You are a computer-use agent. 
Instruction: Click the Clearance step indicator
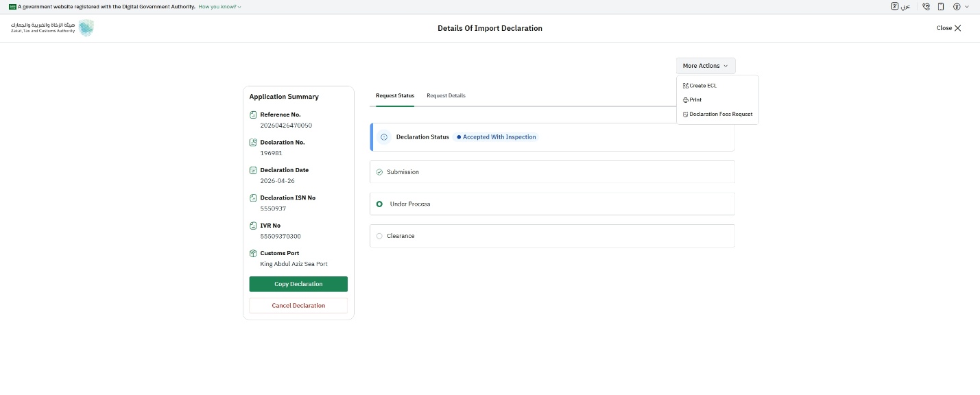tap(380, 236)
